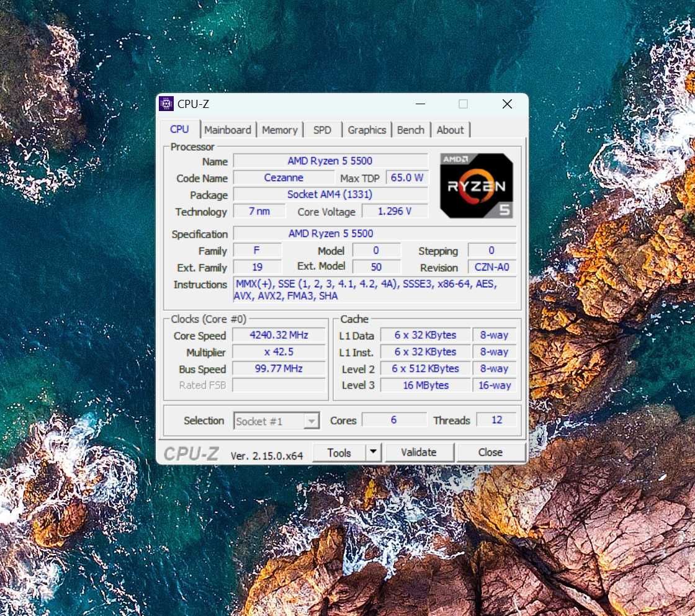This screenshot has width=695, height=616.
Task: Click the AMD Ryzen 5 logo badge
Action: (x=477, y=185)
